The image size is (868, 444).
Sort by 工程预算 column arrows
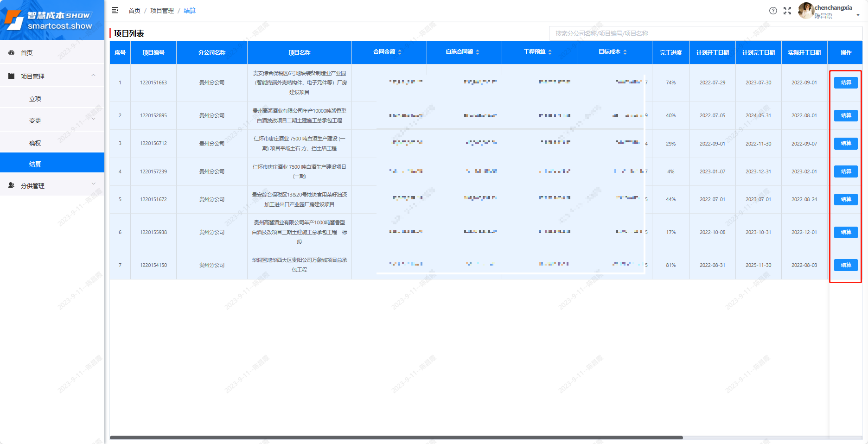[x=550, y=52]
